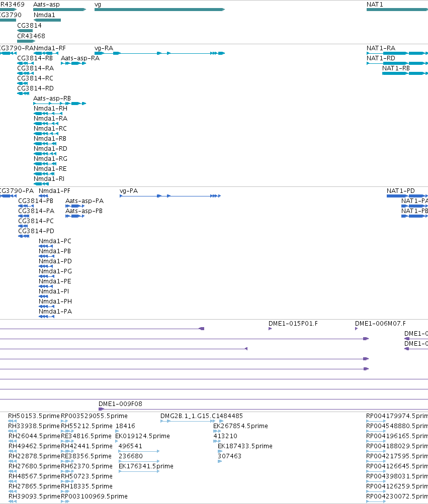Click the CG3814-PD protein label

point(36,231)
